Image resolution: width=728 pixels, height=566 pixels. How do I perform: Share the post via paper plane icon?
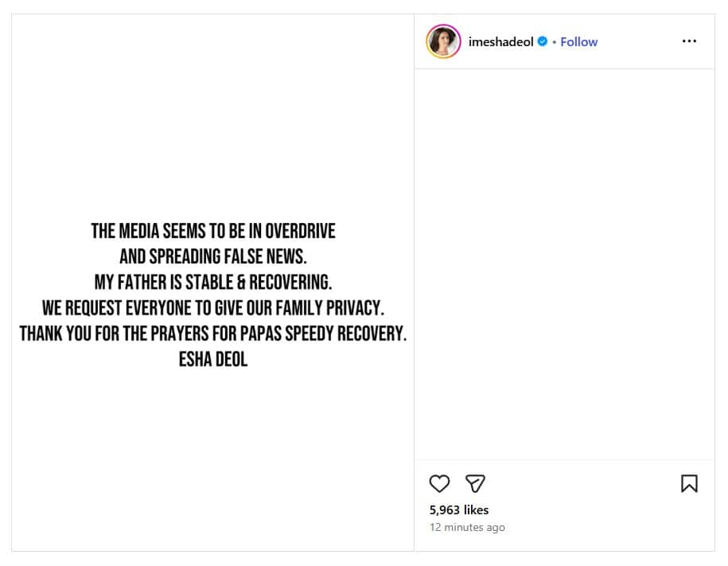pyautogui.click(x=475, y=483)
